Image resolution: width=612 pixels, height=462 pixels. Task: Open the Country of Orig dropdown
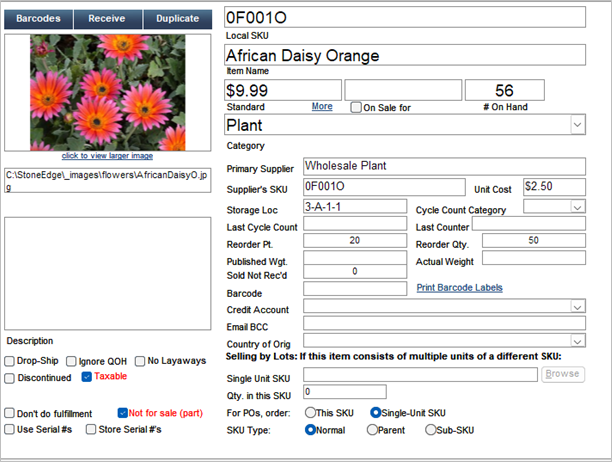[x=577, y=341]
